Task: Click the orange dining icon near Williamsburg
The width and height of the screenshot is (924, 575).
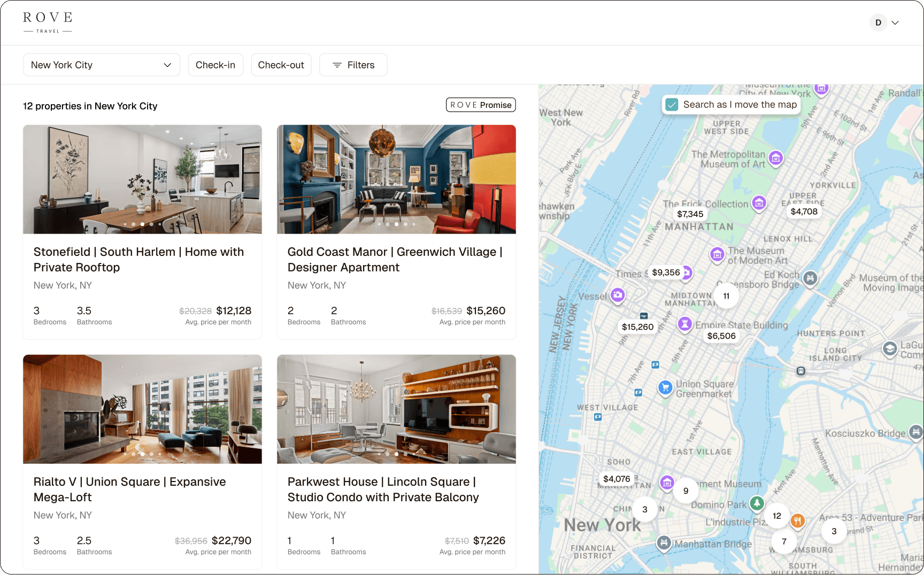Action: 797,520
